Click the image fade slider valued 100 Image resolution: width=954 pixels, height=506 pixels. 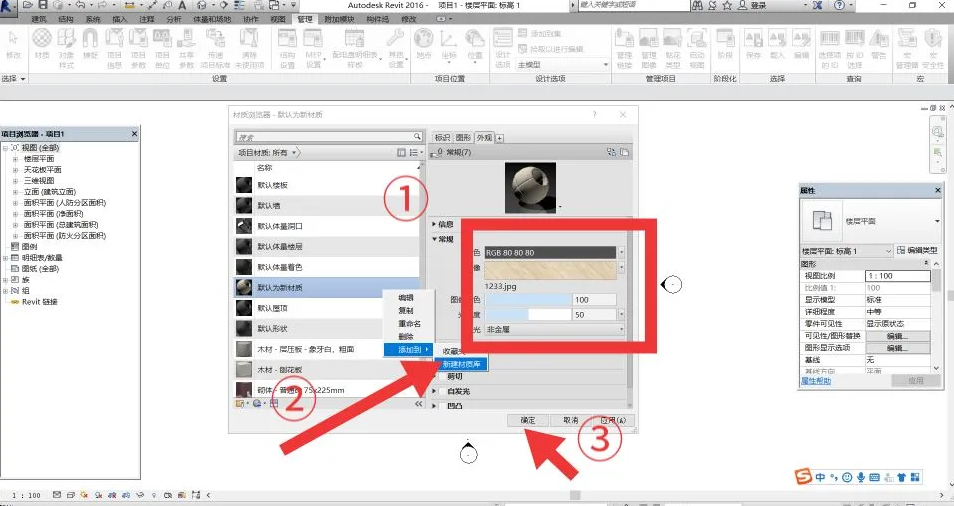(x=528, y=299)
